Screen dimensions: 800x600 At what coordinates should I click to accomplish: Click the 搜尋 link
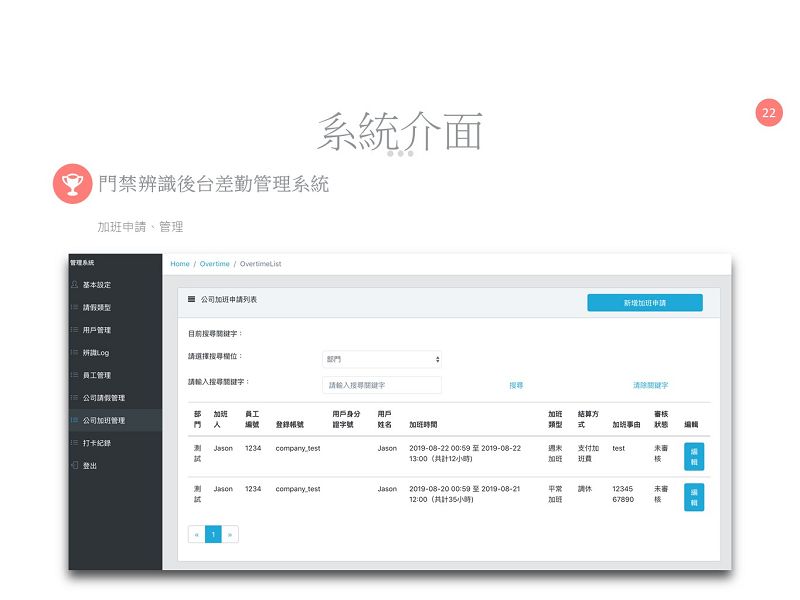pos(516,385)
